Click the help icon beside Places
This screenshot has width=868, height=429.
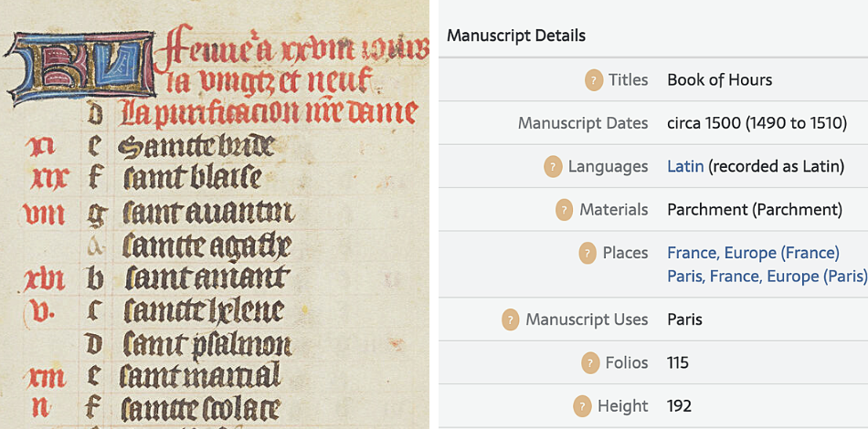pyautogui.click(x=587, y=254)
